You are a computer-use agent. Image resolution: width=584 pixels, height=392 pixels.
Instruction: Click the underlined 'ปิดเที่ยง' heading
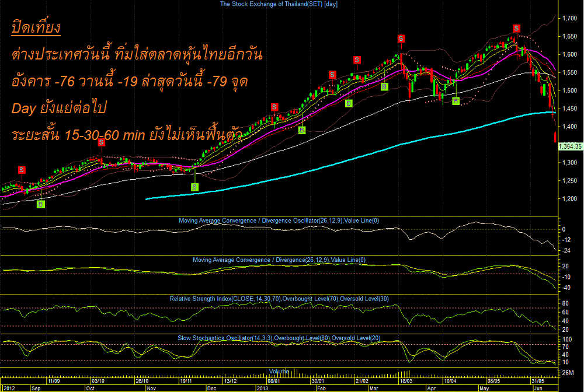pos(36,27)
